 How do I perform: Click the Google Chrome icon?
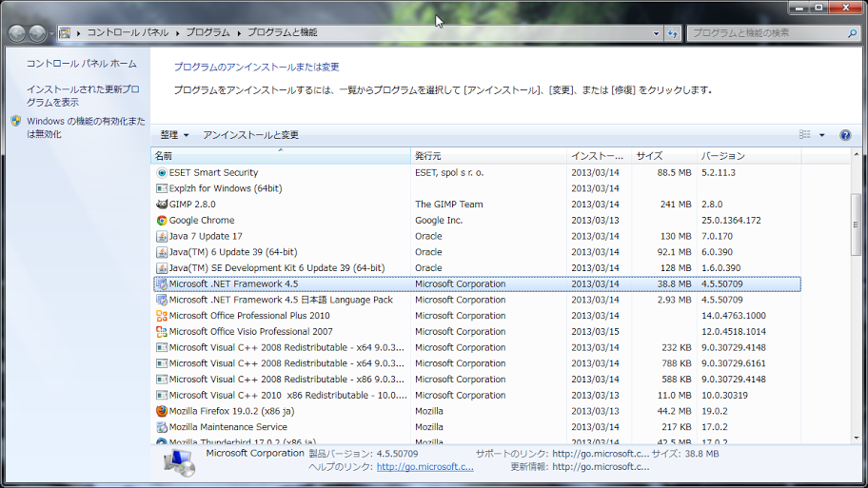coord(162,220)
